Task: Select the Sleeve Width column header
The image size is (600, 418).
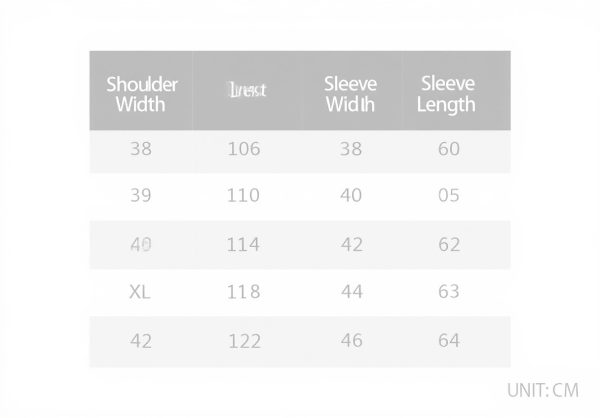Action: pyautogui.click(x=350, y=93)
